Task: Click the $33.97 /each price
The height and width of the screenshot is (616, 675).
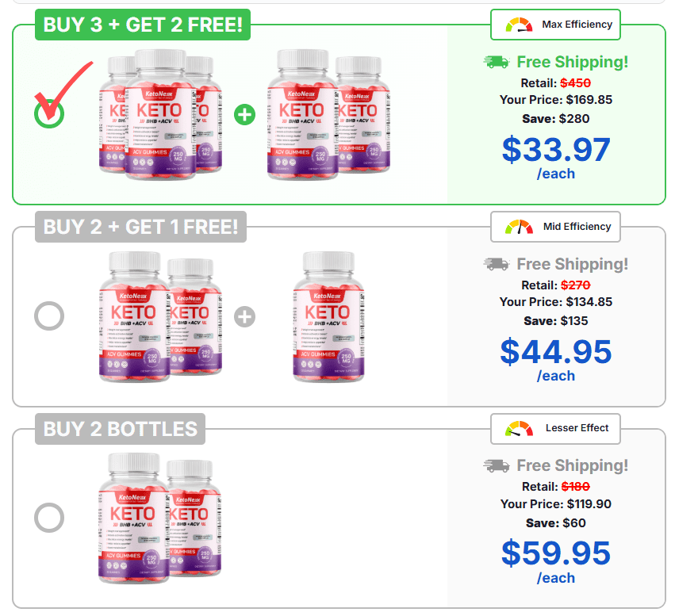Action: (556, 157)
